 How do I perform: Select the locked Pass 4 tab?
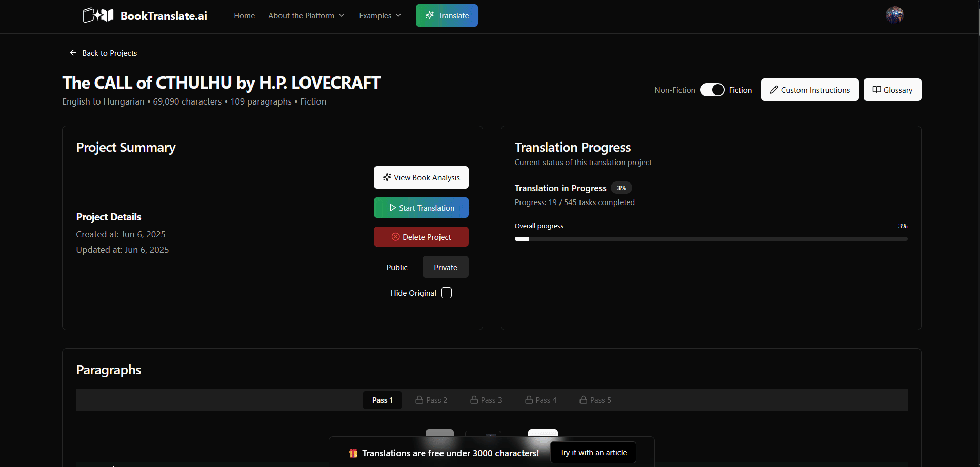pyautogui.click(x=541, y=400)
